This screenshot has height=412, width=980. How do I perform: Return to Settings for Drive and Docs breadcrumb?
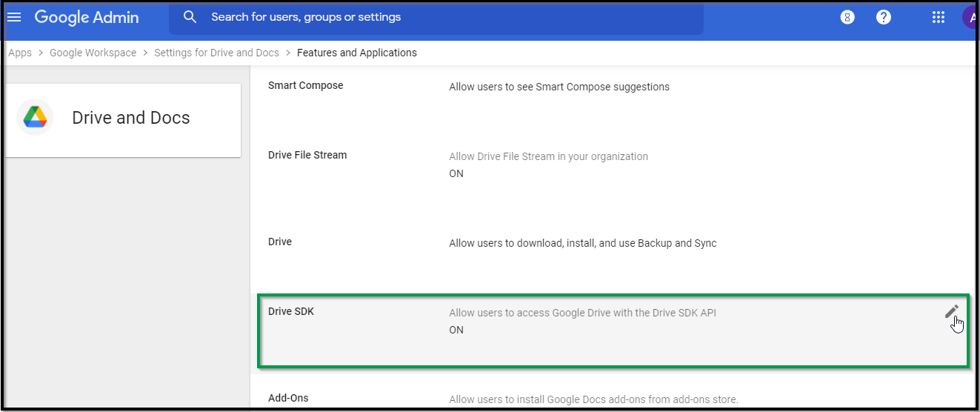coord(216,53)
